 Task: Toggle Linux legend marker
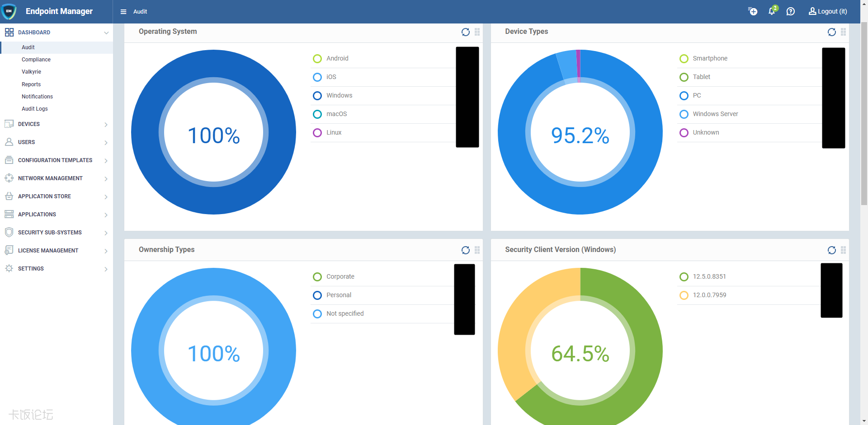(x=317, y=133)
